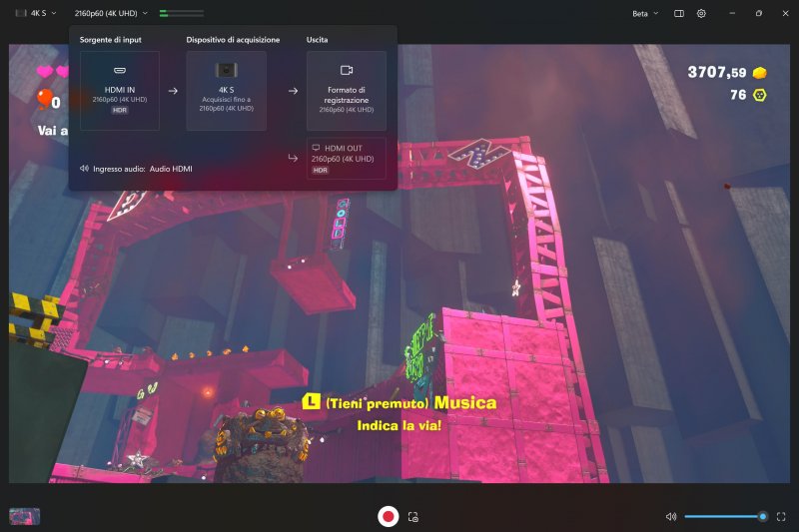
Task: Expand the Beta dropdown menu
Action: (645, 14)
